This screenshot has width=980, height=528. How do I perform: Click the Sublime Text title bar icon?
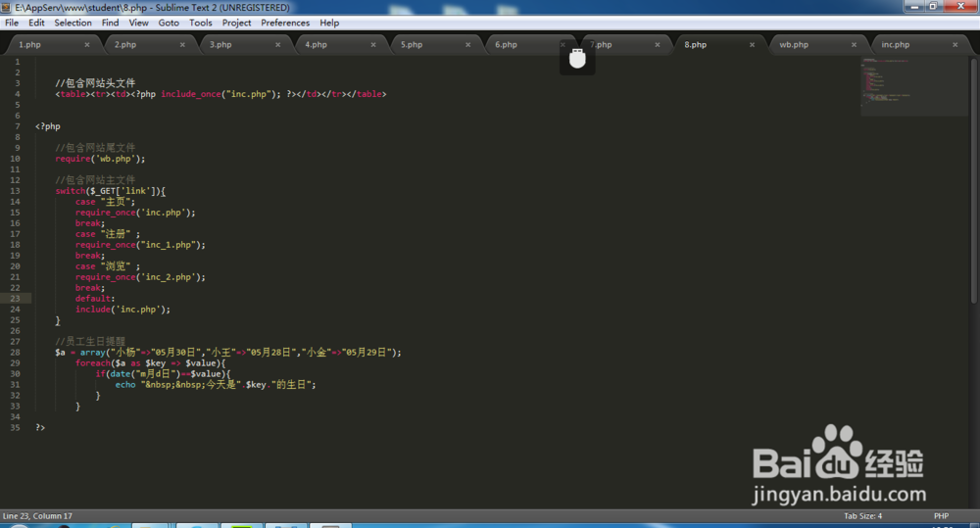pyautogui.click(x=7, y=8)
